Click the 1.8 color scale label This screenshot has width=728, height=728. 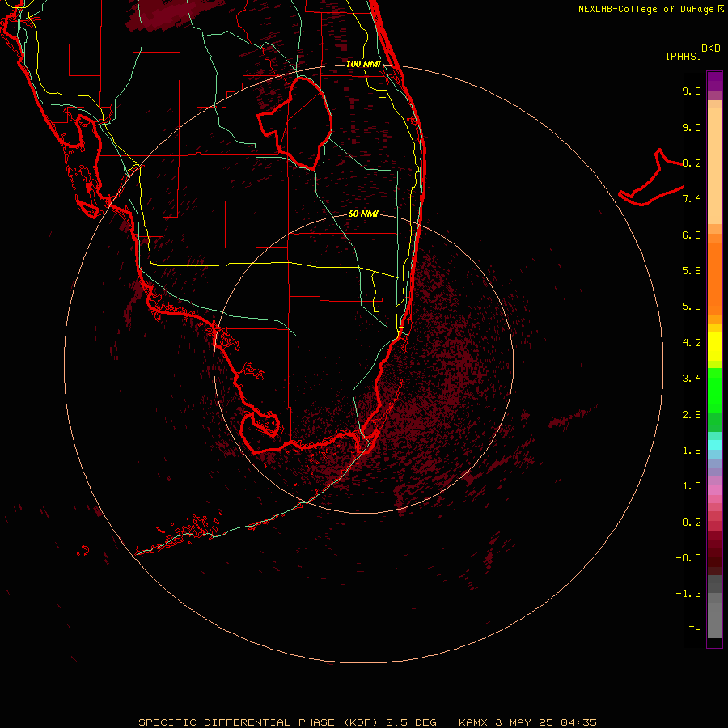[x=692, y=451]
